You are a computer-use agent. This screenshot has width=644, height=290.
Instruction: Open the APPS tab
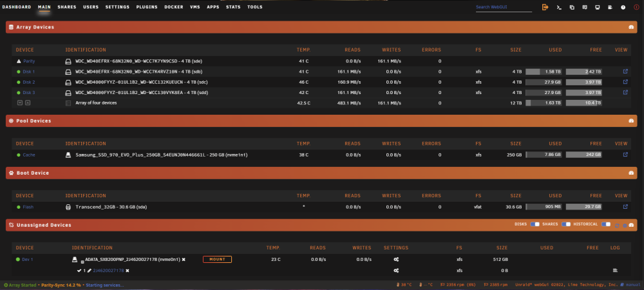[x=213, y=7]
